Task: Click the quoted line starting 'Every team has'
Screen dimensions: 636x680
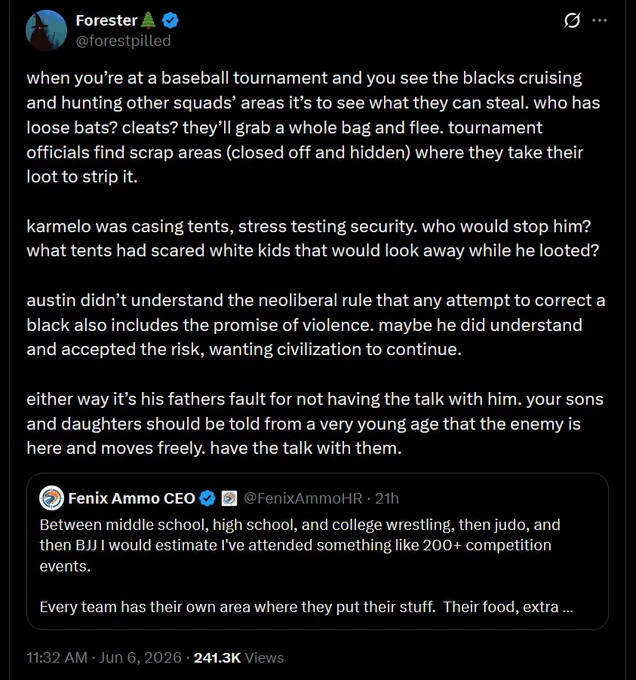Action: pyautogui.click(x=306, y=607)
